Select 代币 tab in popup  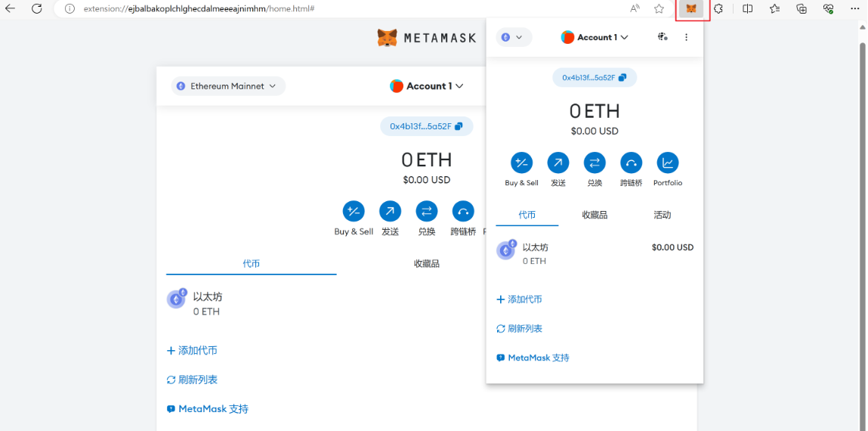click(x=527, y=215)
